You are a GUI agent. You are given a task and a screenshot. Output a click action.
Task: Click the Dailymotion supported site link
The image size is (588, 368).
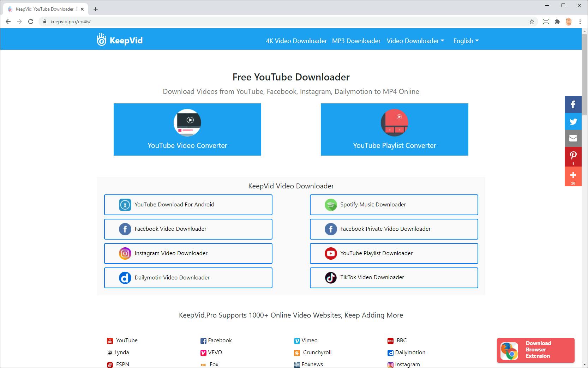(410, 352)
